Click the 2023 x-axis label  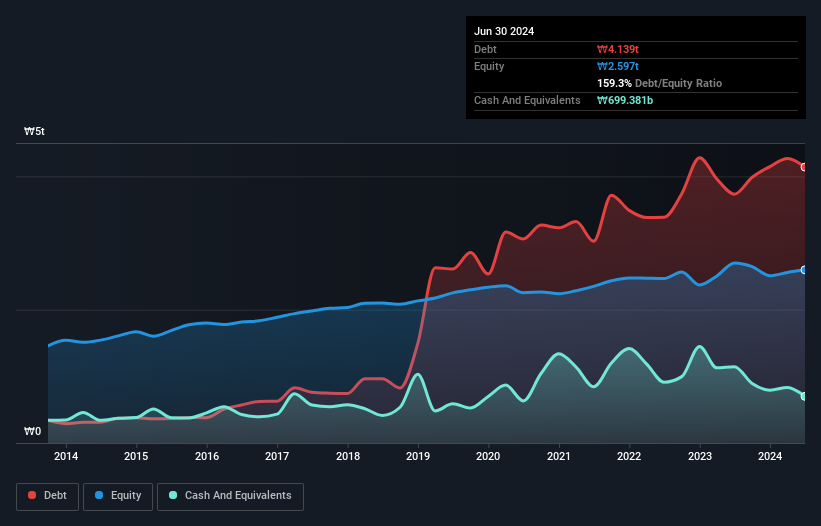click(x=700, y=456)
